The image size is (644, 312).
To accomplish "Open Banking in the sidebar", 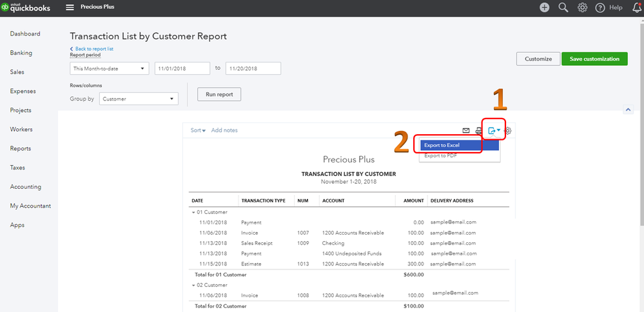I will 21,53.
